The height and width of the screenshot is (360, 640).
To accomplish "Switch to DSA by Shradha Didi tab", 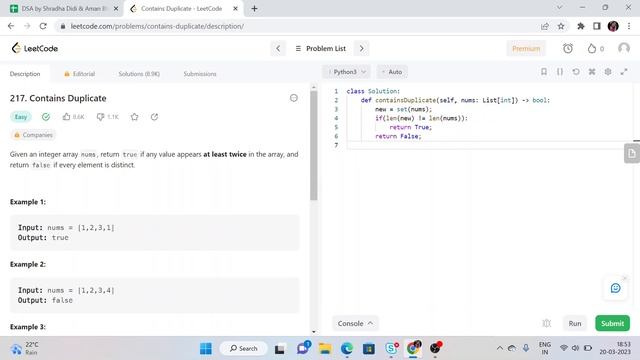I will point(64,9).
